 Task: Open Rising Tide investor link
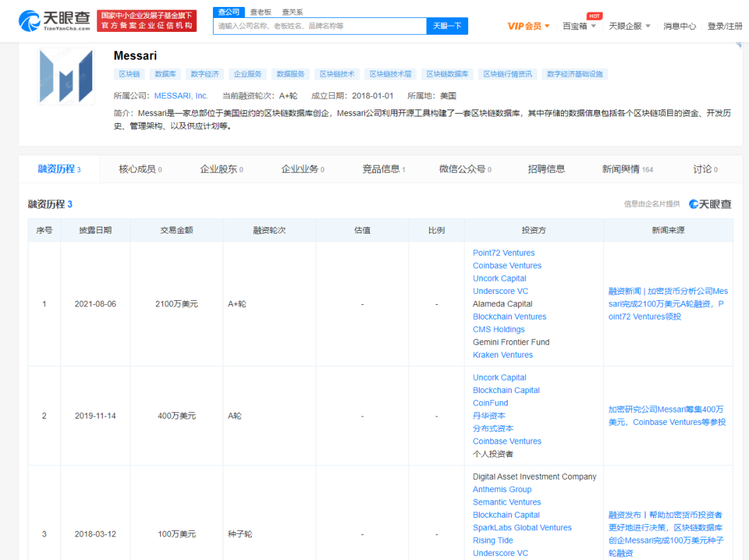click(x=492, y=541)
